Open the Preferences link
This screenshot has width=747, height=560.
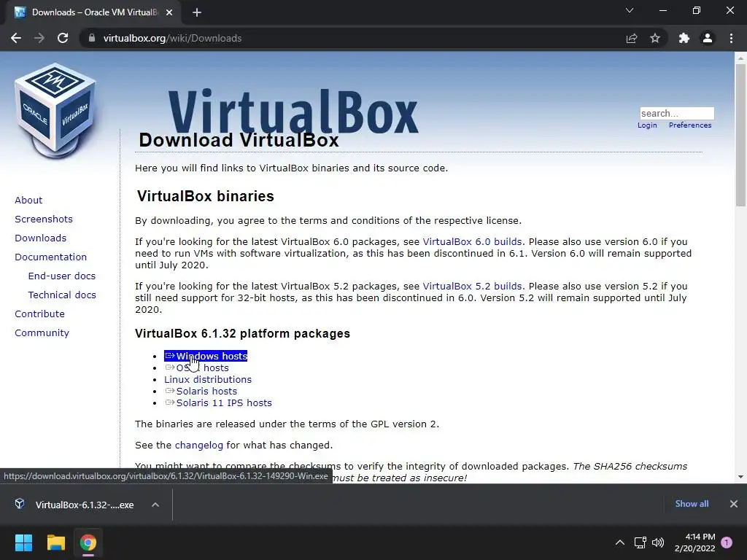coord(690,125)
